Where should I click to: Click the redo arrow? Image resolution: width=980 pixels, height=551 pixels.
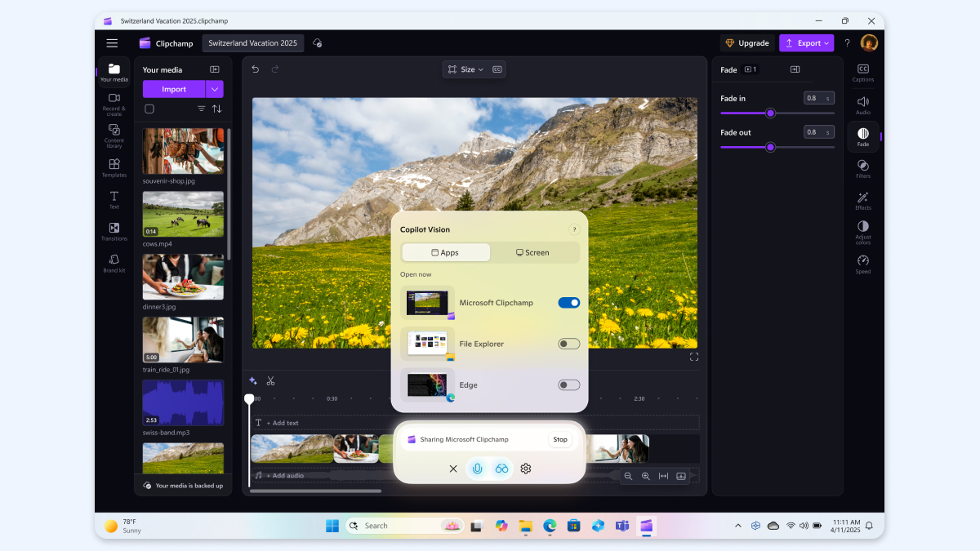coord(275,69)
